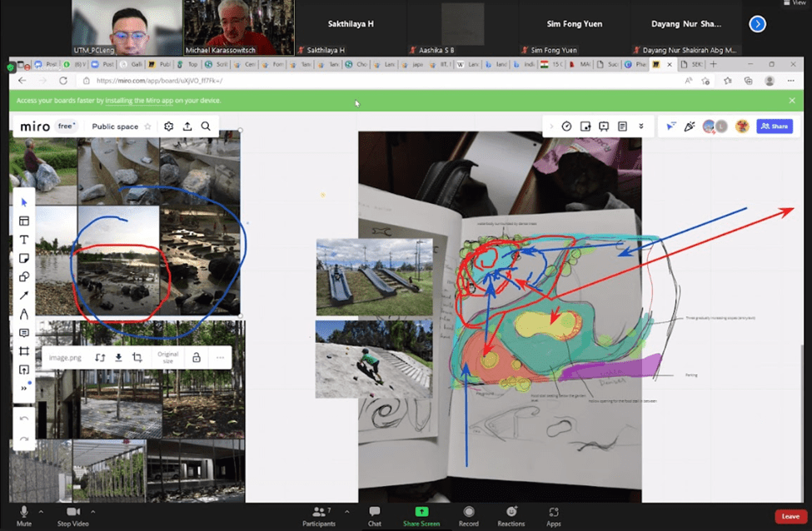Mute the Zoom microphone

coord(23,512)
